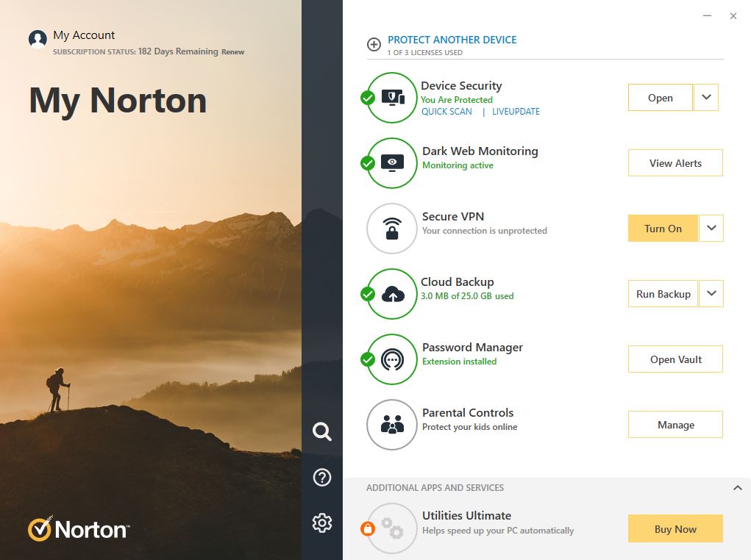Click the Run Backup button
Viewport: 751px width, 560px height.
point(663,294)
